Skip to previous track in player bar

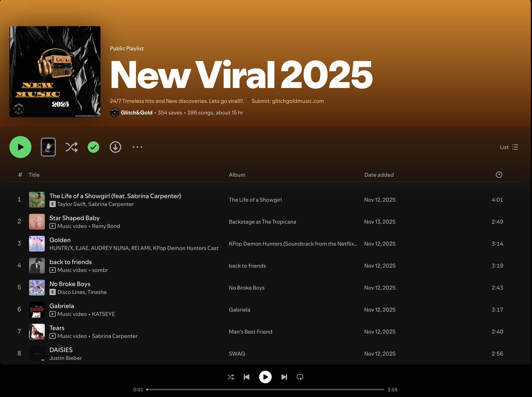[247, 377]
